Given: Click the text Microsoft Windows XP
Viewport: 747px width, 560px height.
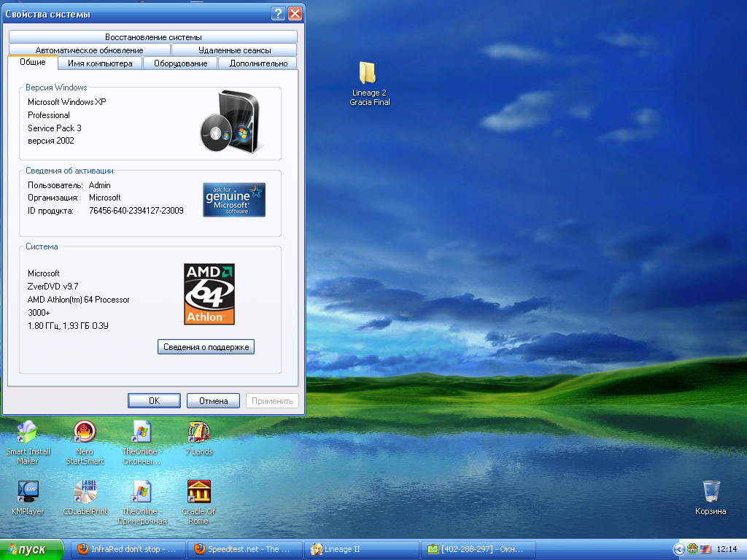Looking at the screenshot, I should [66, 102].
